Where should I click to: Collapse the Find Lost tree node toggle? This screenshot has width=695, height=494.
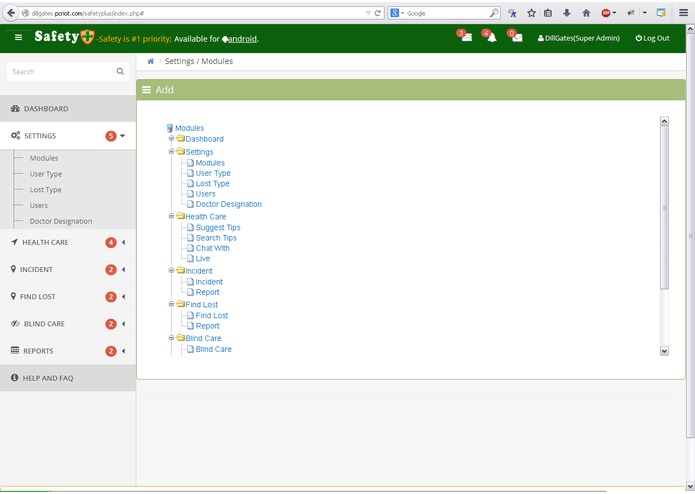(171, 303)
